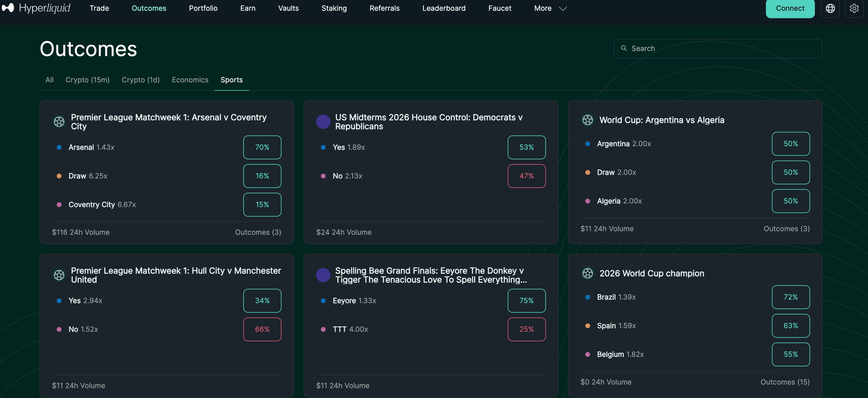The image size is (868, 398).
Task: Open US Midterms 2026 House Control title
Action: [429, 121]
